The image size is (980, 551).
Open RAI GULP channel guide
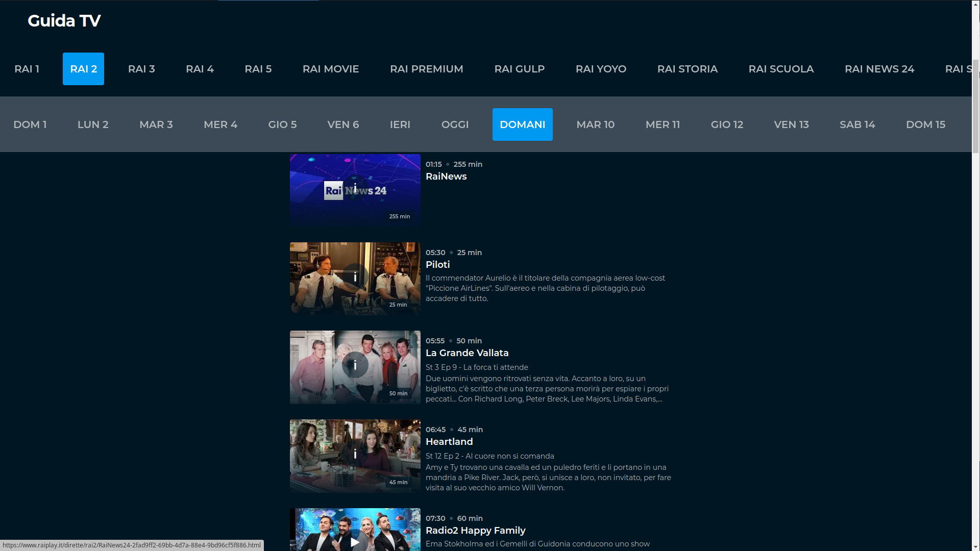click(x=520, y=69)
